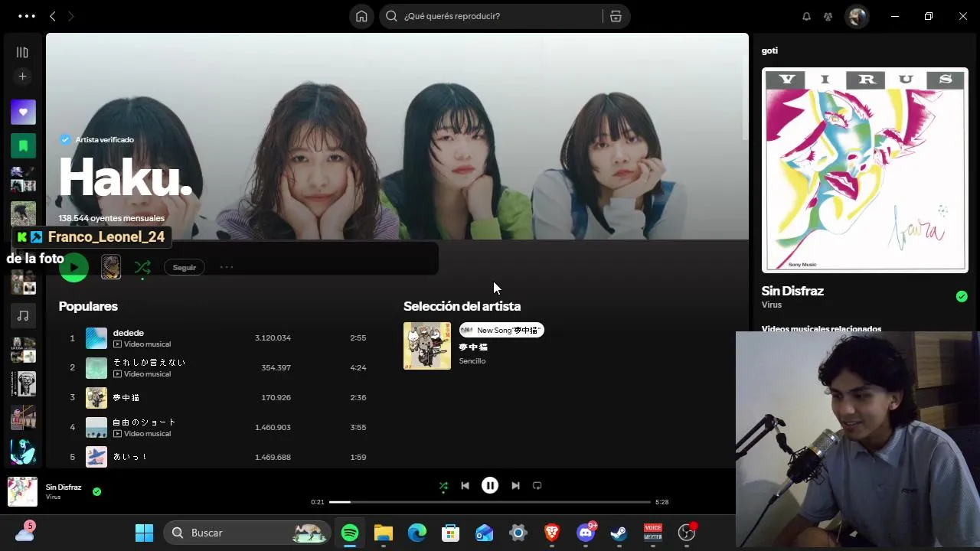Viewport: 980px width, 551px height.
Task: Navigate back with the left arrow
Action: coord(52,16)
